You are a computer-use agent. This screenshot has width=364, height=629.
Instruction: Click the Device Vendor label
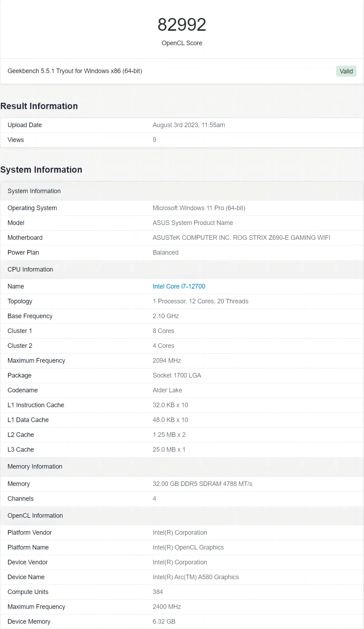(x=27, y=562)
